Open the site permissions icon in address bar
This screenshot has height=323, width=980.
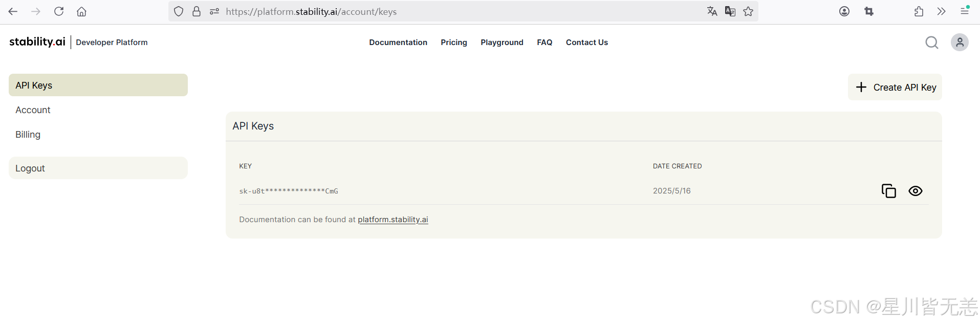(214, 11)
